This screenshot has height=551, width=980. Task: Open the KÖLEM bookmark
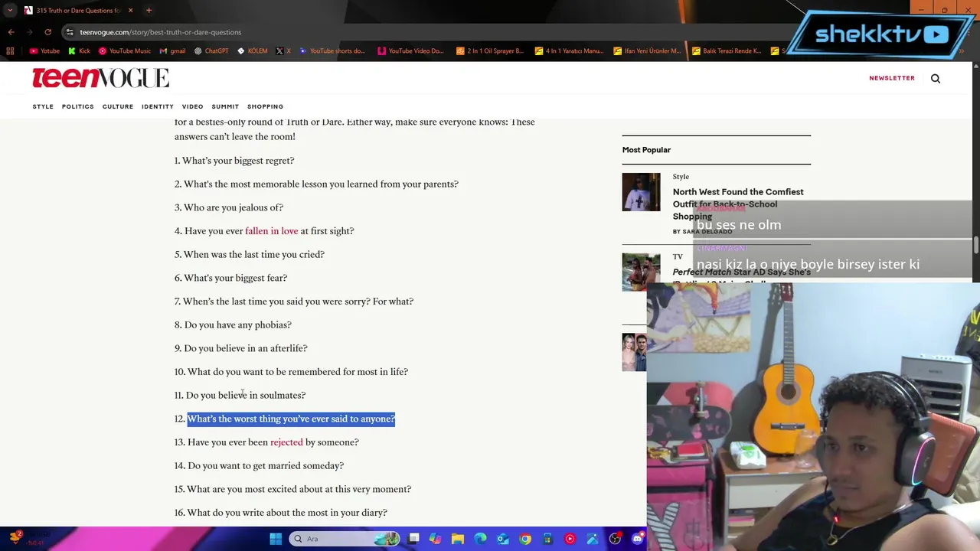tap(253, 51)
